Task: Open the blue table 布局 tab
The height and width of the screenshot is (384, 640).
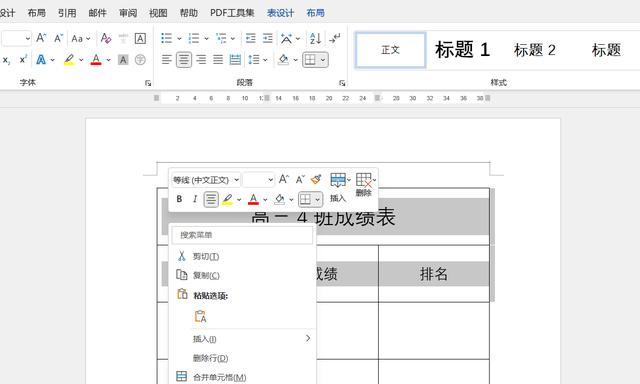Action: [315, 13]
